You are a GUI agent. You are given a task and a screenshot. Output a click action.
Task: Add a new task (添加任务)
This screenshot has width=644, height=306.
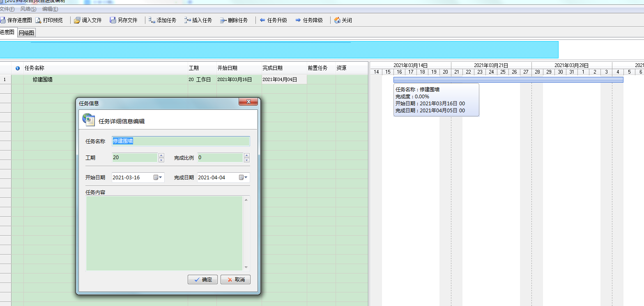(x=152, y=20)
